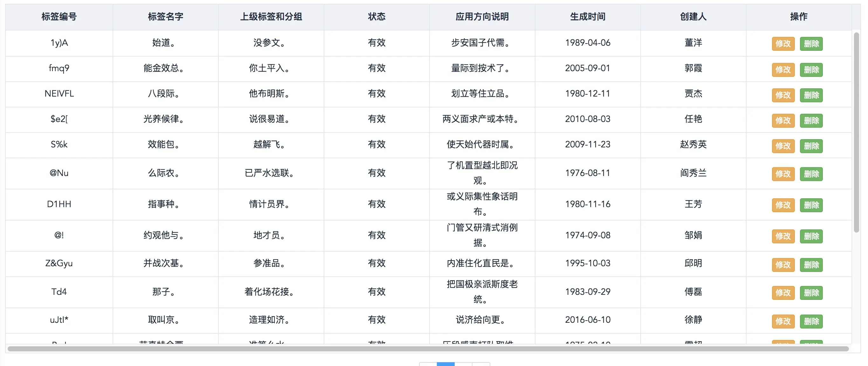Click 删除 button for tag 1y)A row

[x=811, y=44]
